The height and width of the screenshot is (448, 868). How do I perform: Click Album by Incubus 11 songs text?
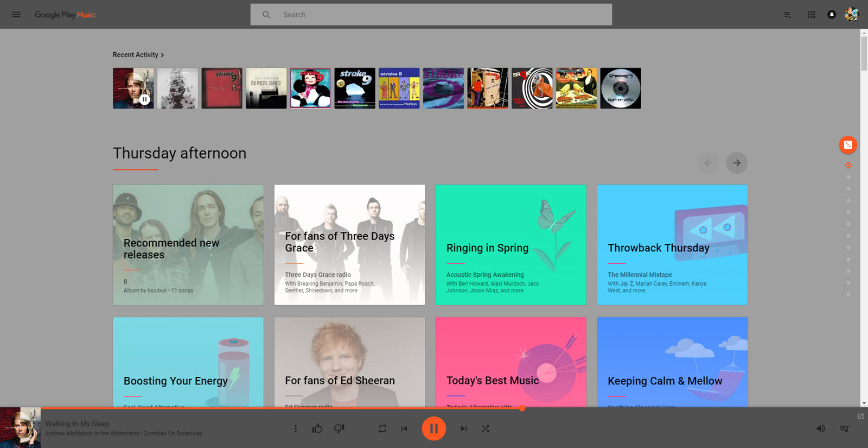[158, 291]
